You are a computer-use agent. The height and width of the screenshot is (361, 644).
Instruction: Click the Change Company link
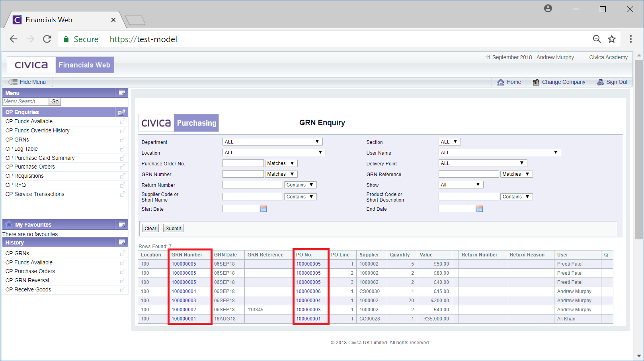coord(559,82)
